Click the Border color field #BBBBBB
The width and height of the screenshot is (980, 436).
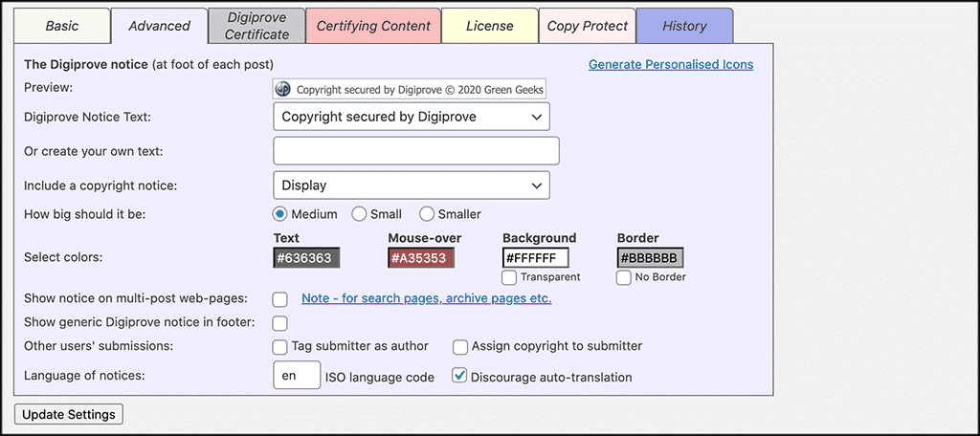[x=650, y=258]
